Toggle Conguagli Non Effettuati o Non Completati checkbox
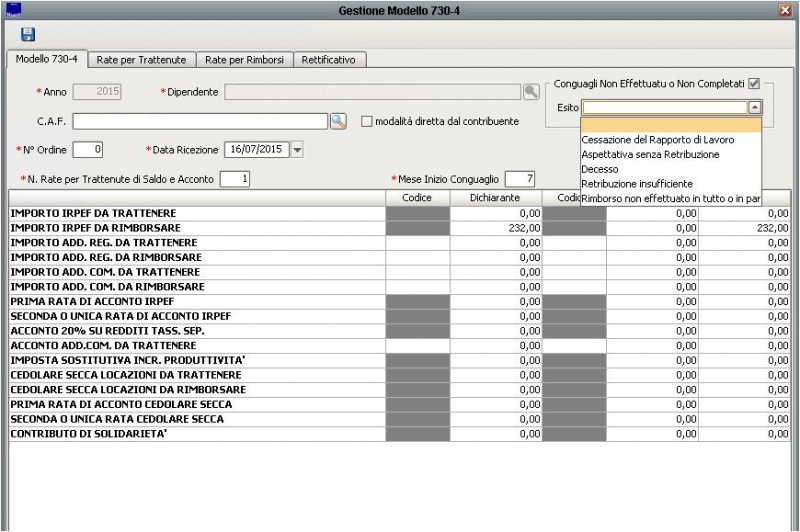800x532 pixels. (754, 84)
